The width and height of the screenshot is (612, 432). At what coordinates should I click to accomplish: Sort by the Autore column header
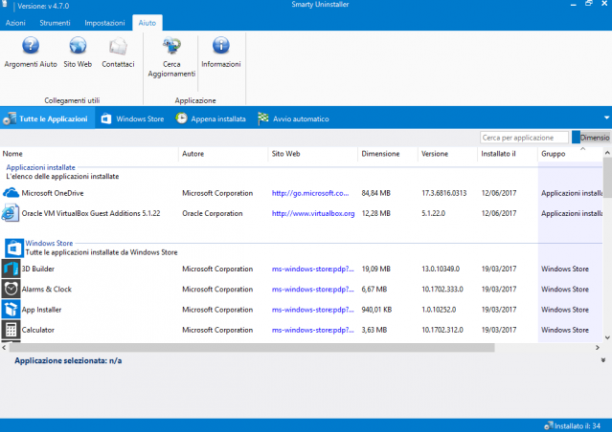point(223,154)
